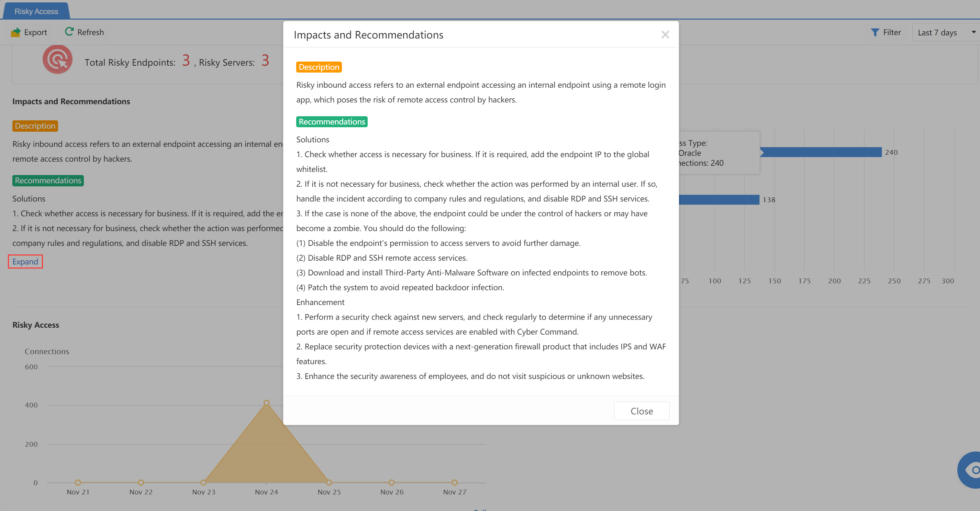Click the Nov 25 chart data point
The image size is (980, 511).
[x=329, y=482]
